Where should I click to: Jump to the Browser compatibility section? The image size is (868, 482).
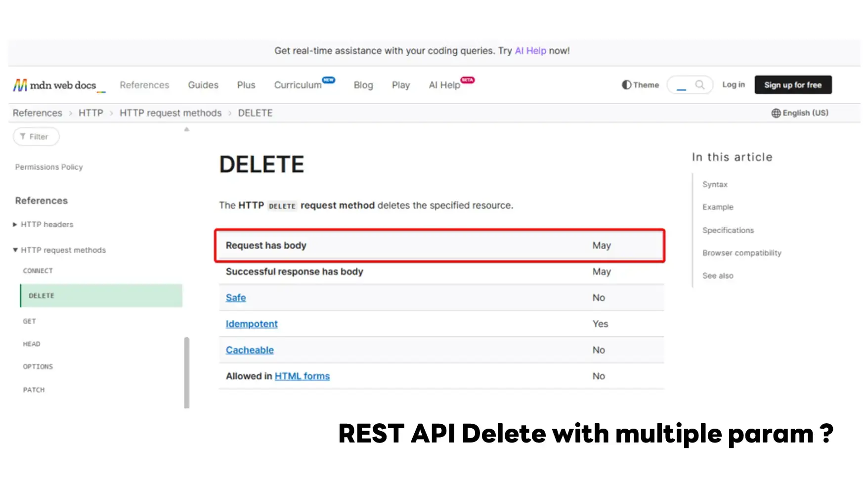click(x=741, y=253)
